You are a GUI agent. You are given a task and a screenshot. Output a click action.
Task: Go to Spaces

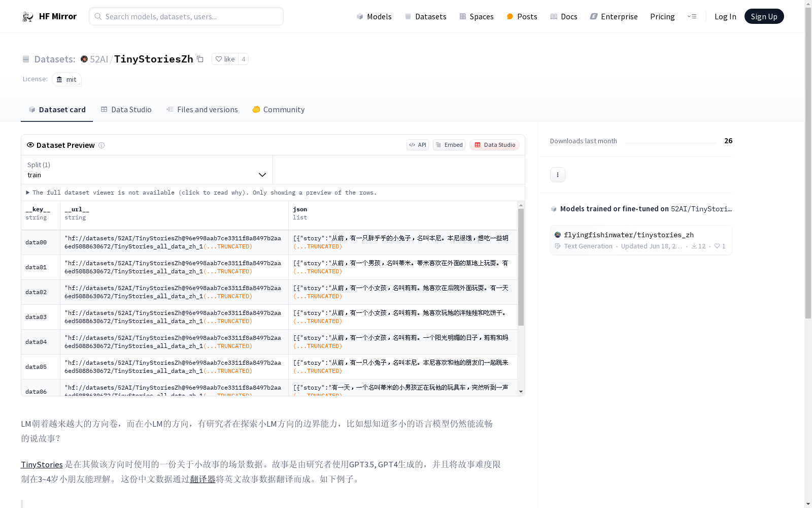tap(477, 16)
